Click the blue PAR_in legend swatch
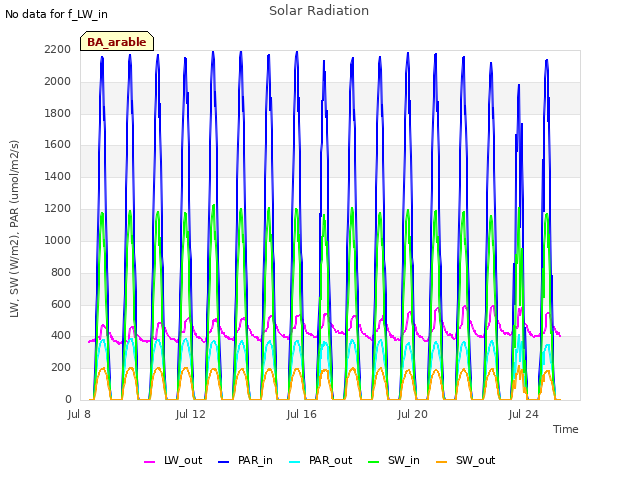 coord(224,462)
